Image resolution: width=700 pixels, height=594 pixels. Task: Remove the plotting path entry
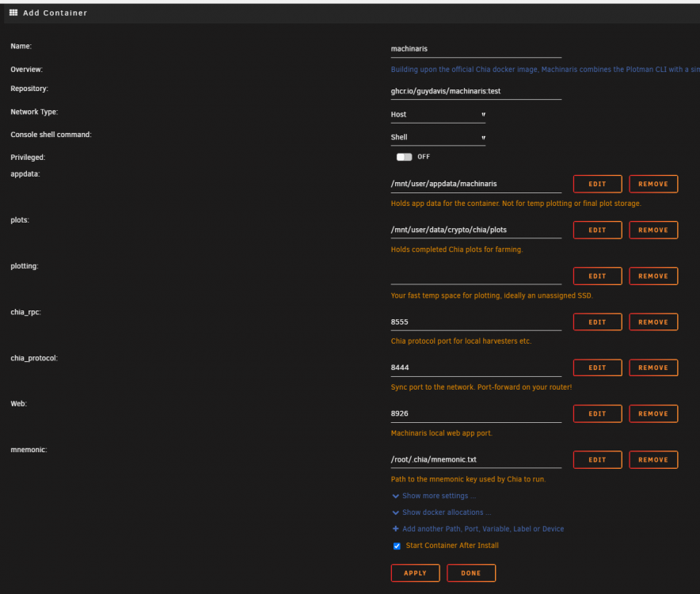pyautogui.click(x=653, y=276)
